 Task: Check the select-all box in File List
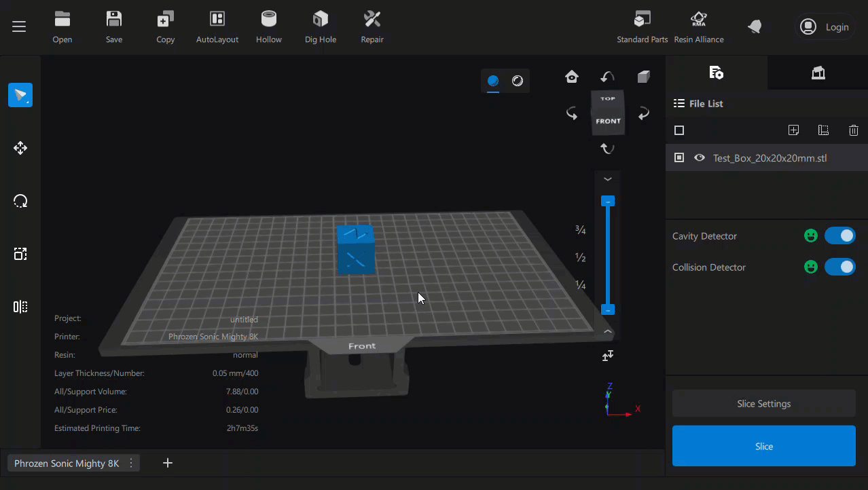click(x=679, y=130)
